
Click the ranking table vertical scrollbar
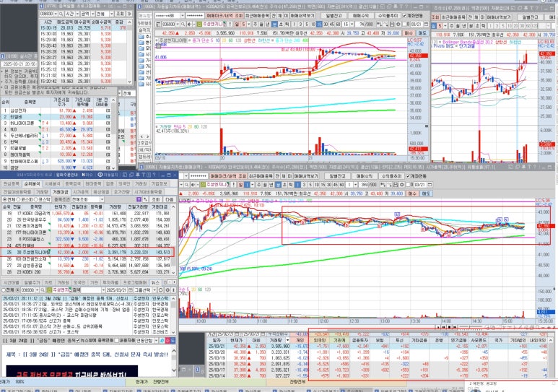(x=173, y=238)
